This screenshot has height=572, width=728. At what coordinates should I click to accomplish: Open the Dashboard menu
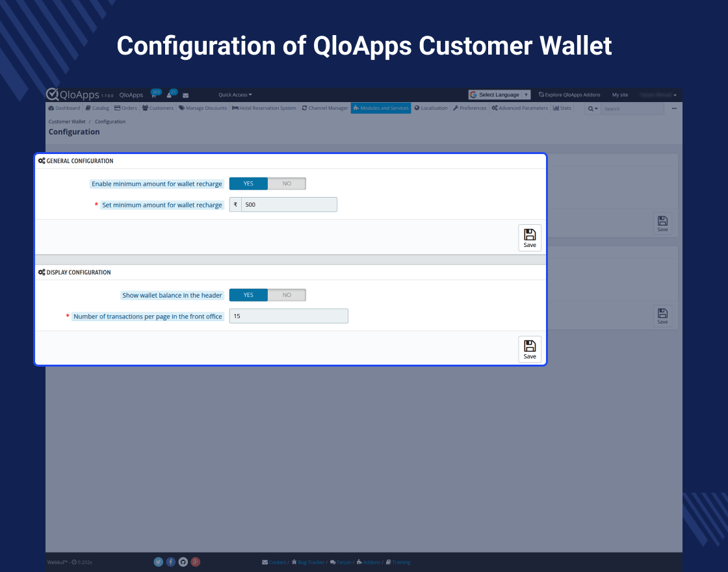click(64, 108)
